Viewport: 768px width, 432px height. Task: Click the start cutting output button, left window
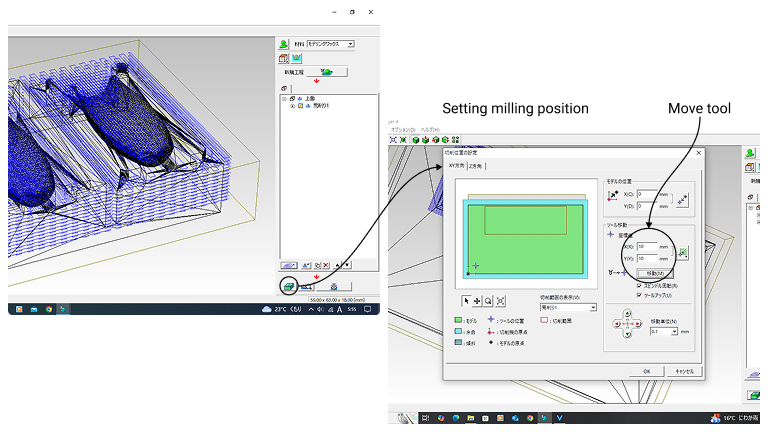pyautogui.click(x=334, y=287)
